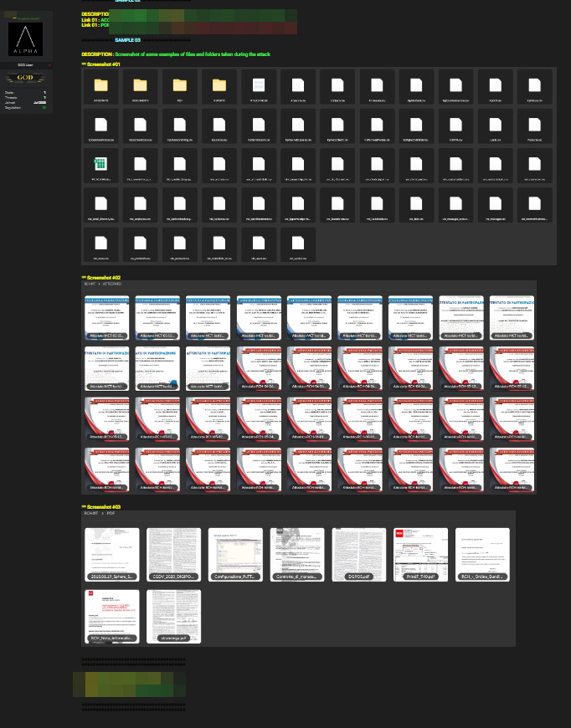Screen dimensions: 571x728
Task: Click the GOD User username label
Action: 25,64
